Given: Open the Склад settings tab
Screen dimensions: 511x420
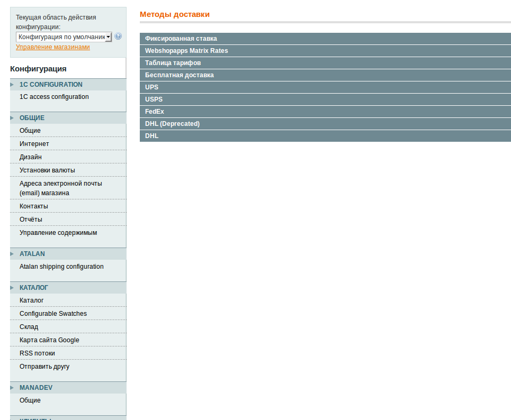Looking at the screenshot, I should coord(68,327).
